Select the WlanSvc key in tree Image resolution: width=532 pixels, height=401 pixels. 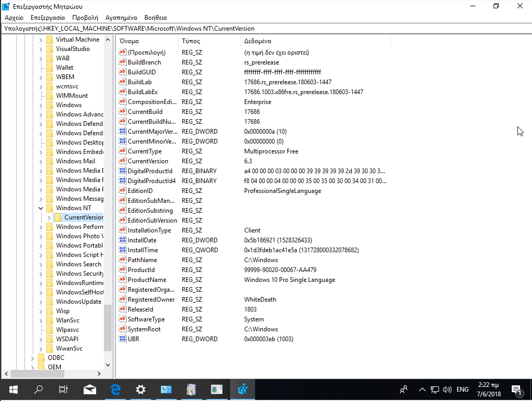click(x=68, y=320)
